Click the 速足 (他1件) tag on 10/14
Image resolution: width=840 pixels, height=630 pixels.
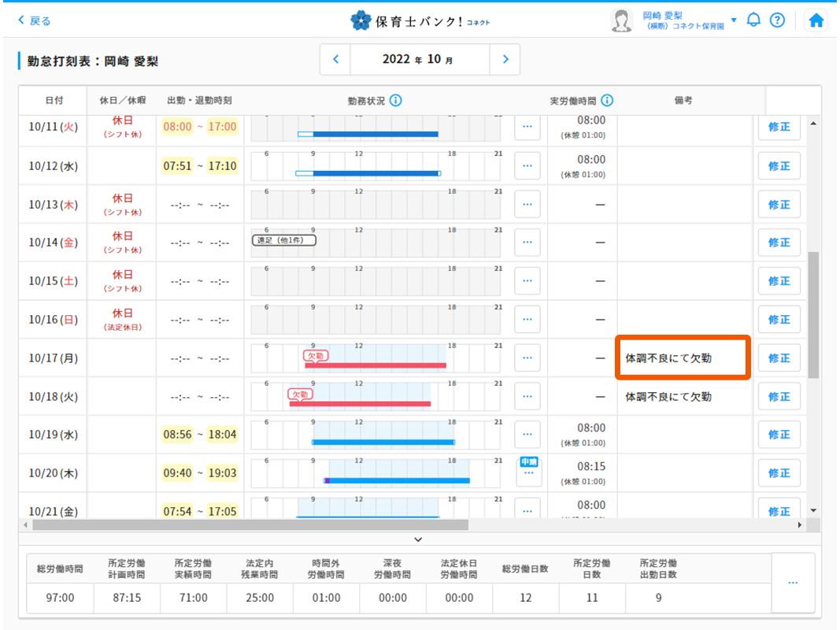(x=283, y=240)
